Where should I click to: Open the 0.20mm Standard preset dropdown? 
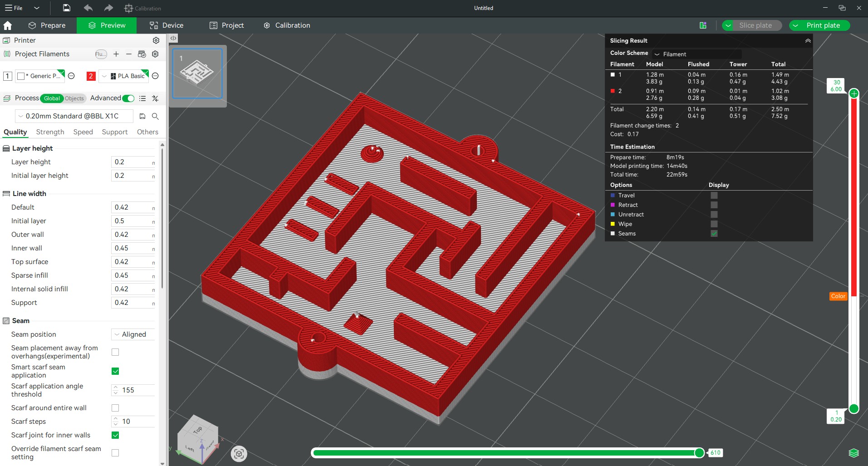[x=74, y=116]
